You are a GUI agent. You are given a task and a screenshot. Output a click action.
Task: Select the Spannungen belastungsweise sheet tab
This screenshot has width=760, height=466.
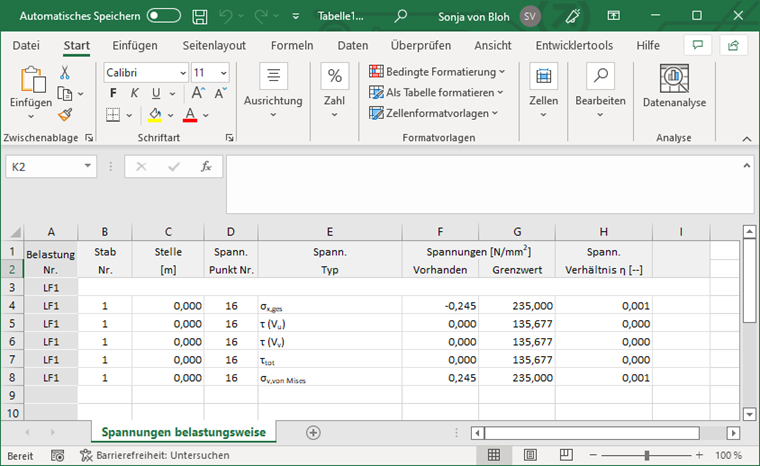pos(184,432)
